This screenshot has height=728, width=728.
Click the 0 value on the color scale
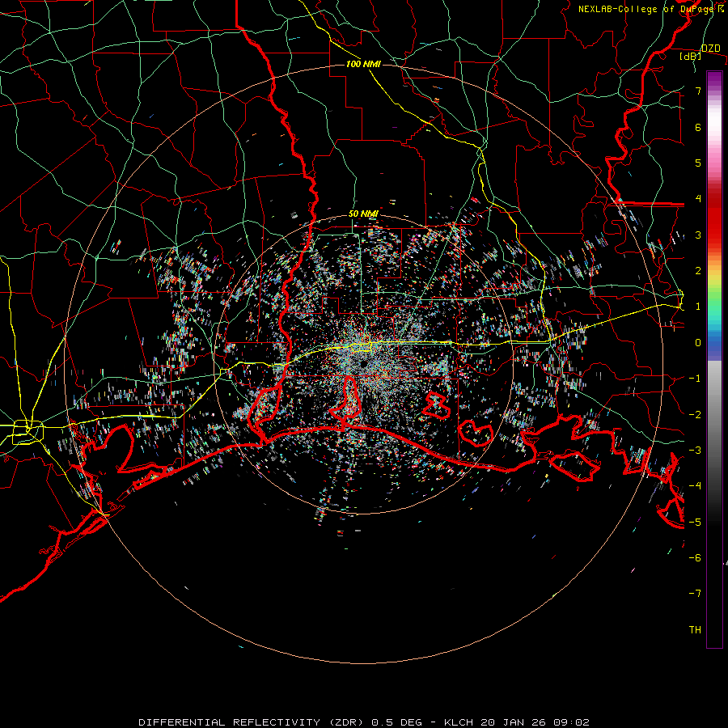(x=698, y=343)
